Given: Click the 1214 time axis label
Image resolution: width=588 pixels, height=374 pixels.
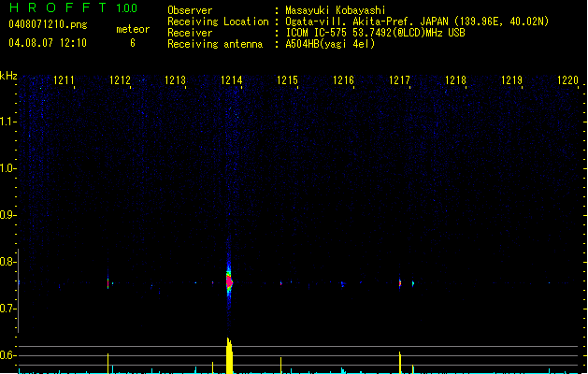Looking at the screenshot, I should 232,80.
